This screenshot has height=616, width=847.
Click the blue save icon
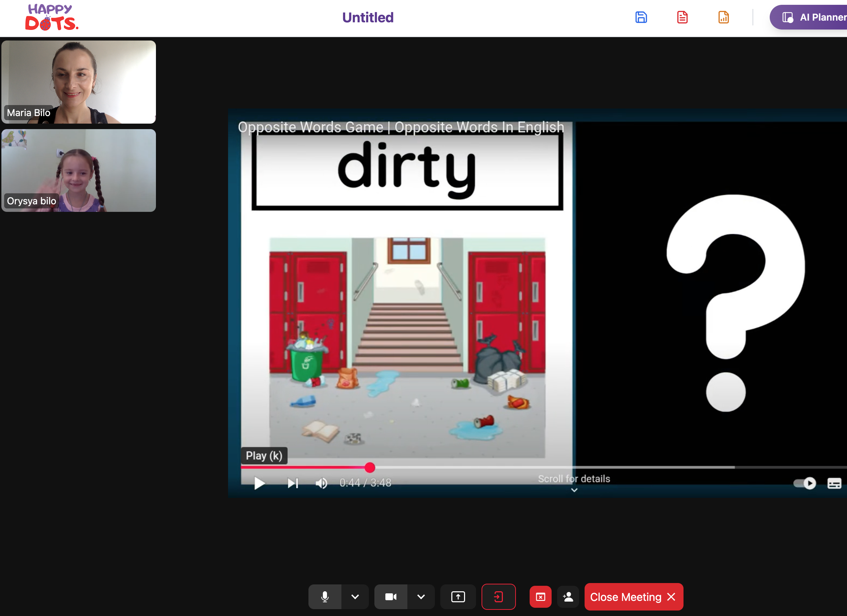click(641, 18)
